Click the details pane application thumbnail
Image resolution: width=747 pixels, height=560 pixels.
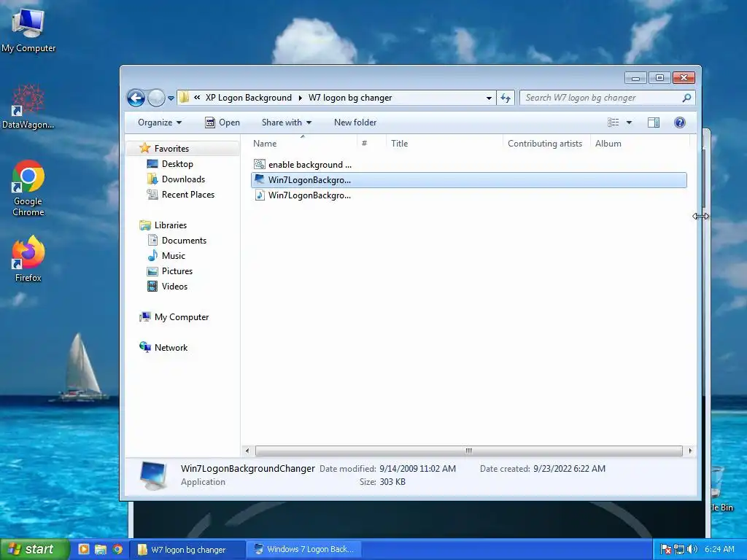(x=153, y=475)
